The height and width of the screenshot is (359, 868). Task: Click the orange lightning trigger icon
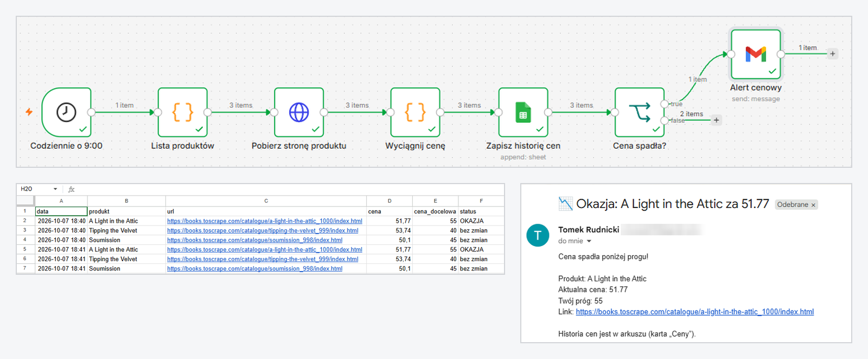point(29,112)
